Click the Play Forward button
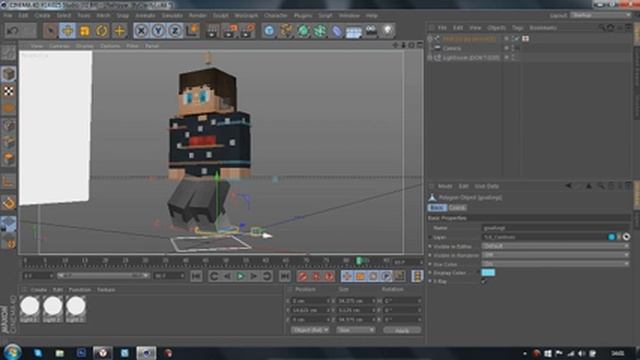 pos(241,276)
